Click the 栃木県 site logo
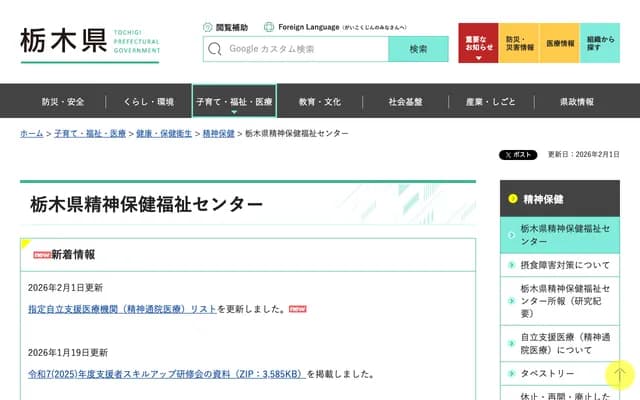The height and width of the screenshot is (400, 640). point(90,44)
